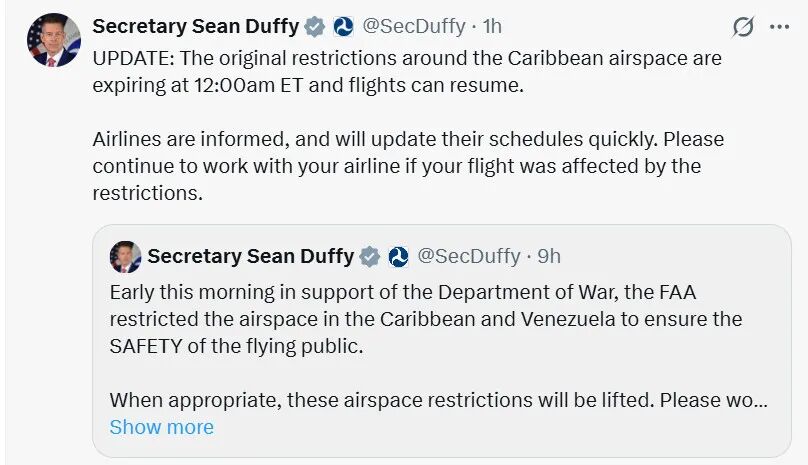Expand quoted post with Show more
This screenshot has width=808, height=465.
pos(161,427)
